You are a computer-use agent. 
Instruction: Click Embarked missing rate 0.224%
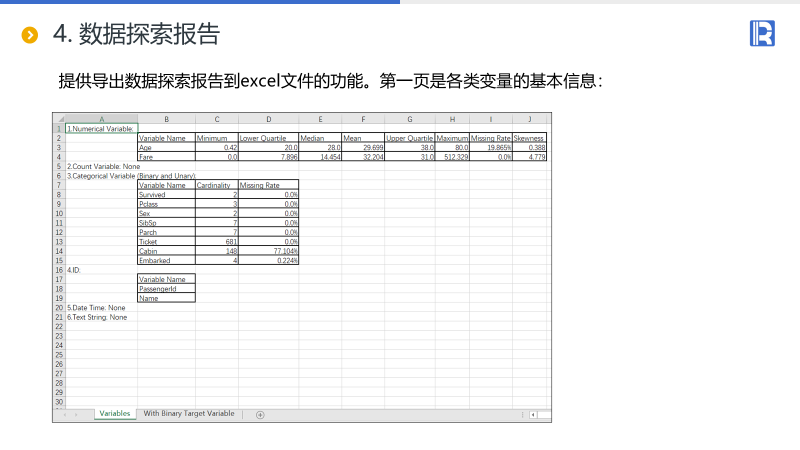coord(268,261)
